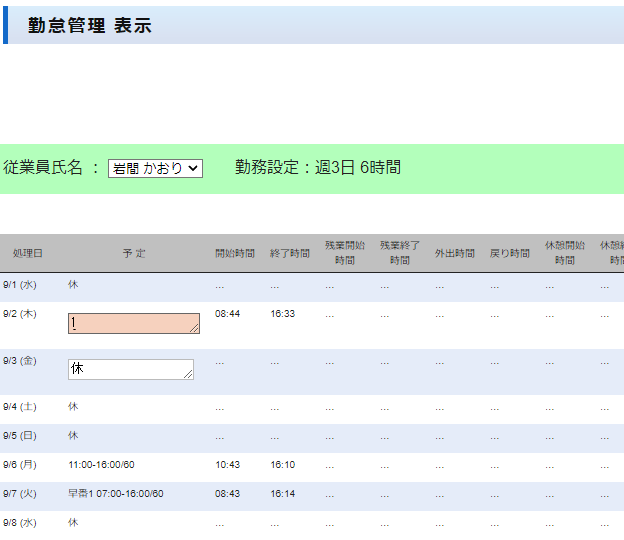Grab resize handle of 9/3 schedule box
The width and height of the screenshot is (624, 540).
pos(188,375)
